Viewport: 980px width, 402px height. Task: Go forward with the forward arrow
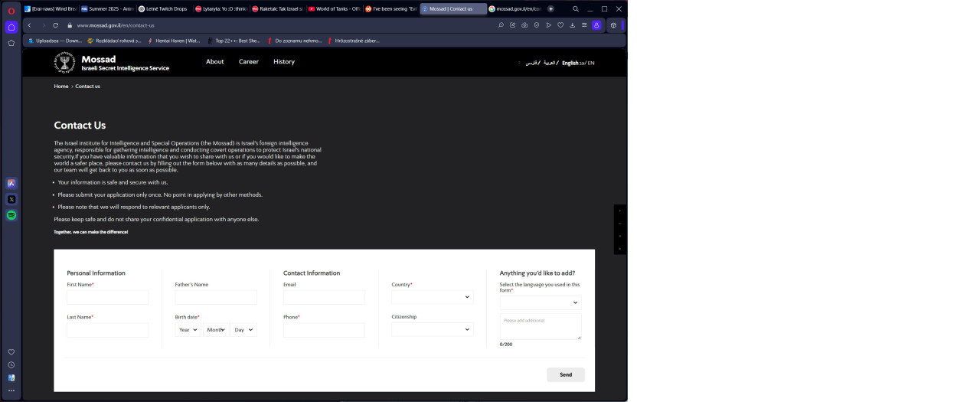pos(43,25)
